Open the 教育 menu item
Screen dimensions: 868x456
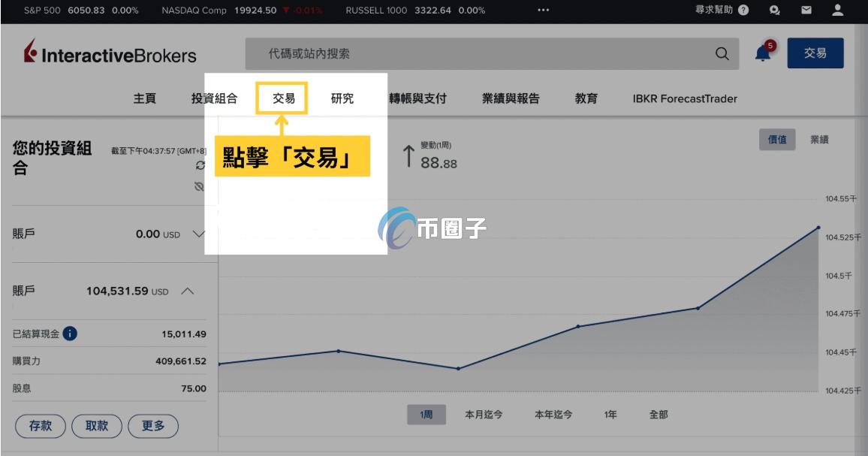pyautogui.click(x=586, y=98)
